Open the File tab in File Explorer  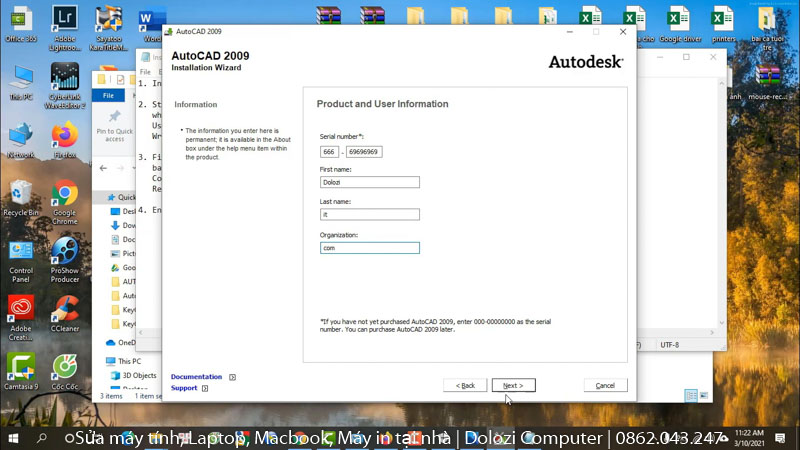108,95
